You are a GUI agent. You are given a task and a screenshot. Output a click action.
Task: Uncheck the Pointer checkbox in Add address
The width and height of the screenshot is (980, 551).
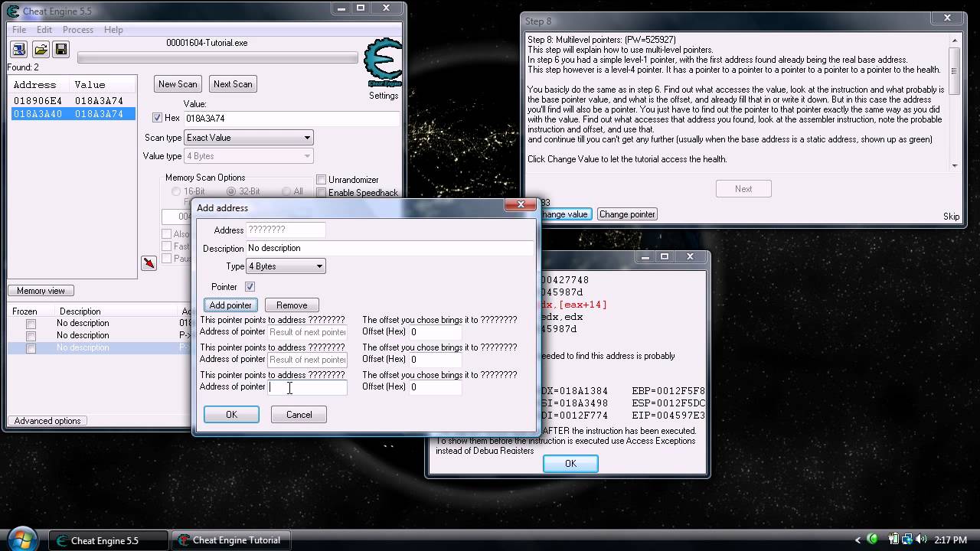coord(250,286)
